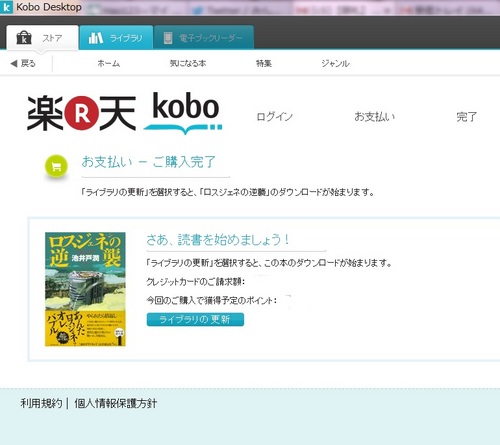
Task: Open ジャンル in the store navigation
Action: pyautogui.click(x=335, y=63)
